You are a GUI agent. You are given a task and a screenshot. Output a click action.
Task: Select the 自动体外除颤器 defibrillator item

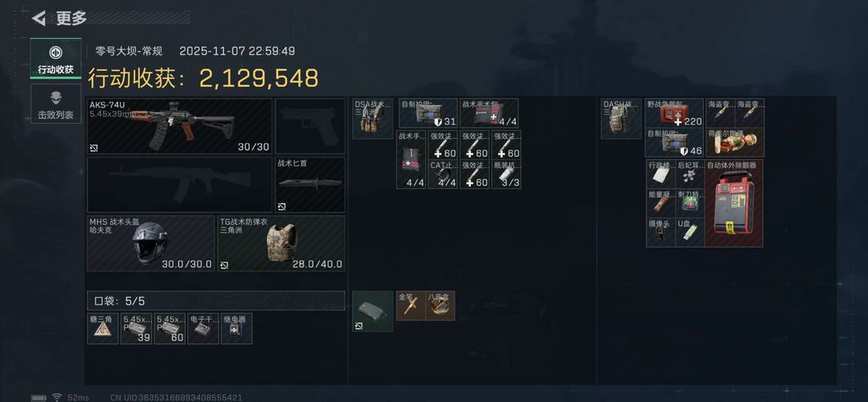coord(734,203)
